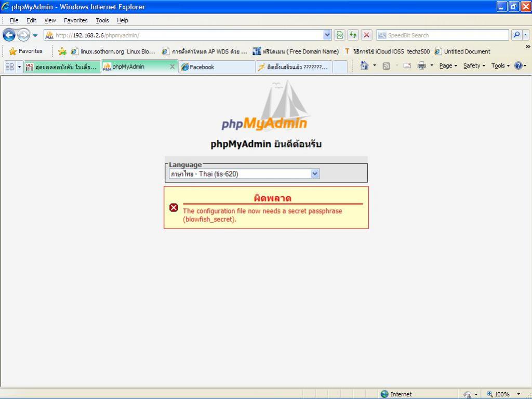Click the browser Back arrow button
The width and height of the screenshot is (532, 399).
pos(9,35)
